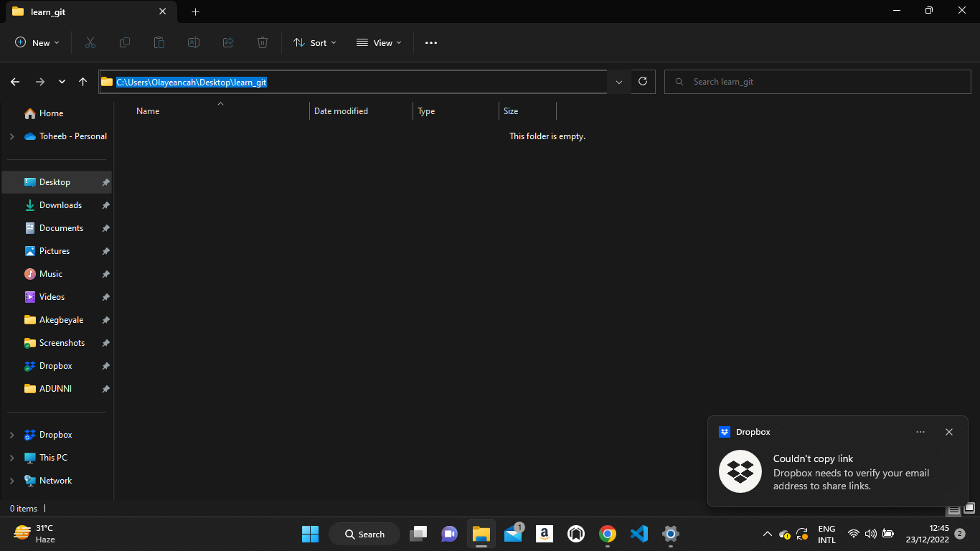Screen dimensions: 980x551
Task: Open Google Chrome from taskbar
Action: point(608,534)
